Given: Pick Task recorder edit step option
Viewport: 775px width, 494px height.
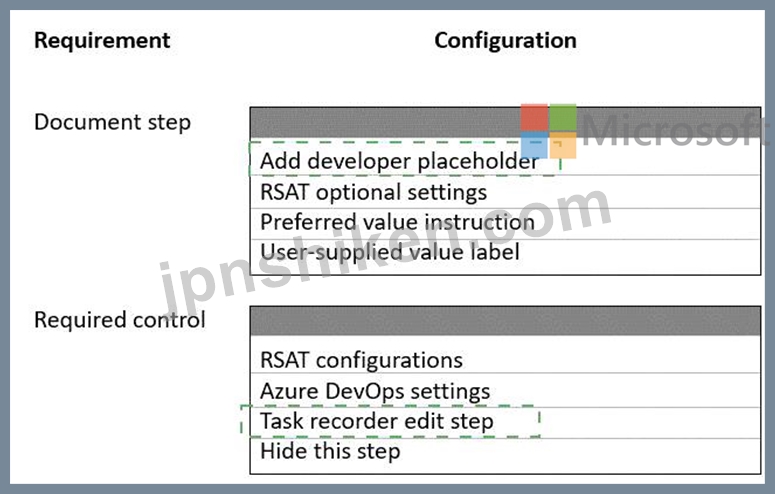Looking at the screenshot, I should click(505, 423).
